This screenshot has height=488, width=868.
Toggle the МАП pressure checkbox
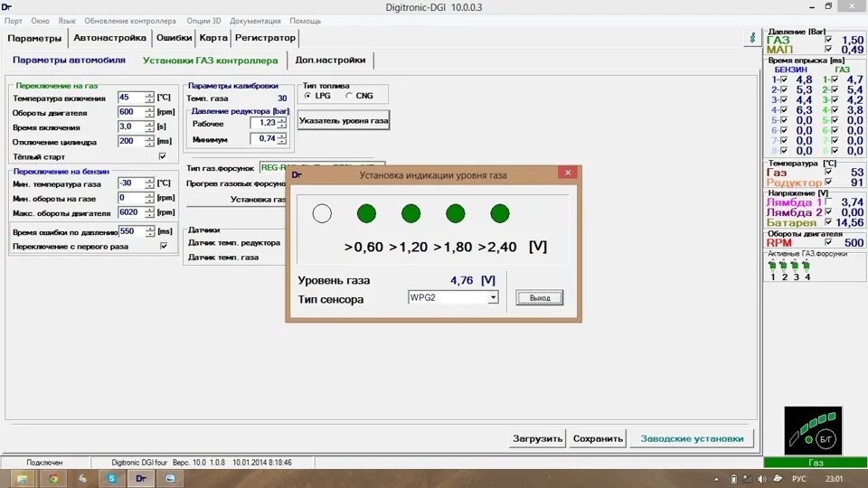point(828,50)
